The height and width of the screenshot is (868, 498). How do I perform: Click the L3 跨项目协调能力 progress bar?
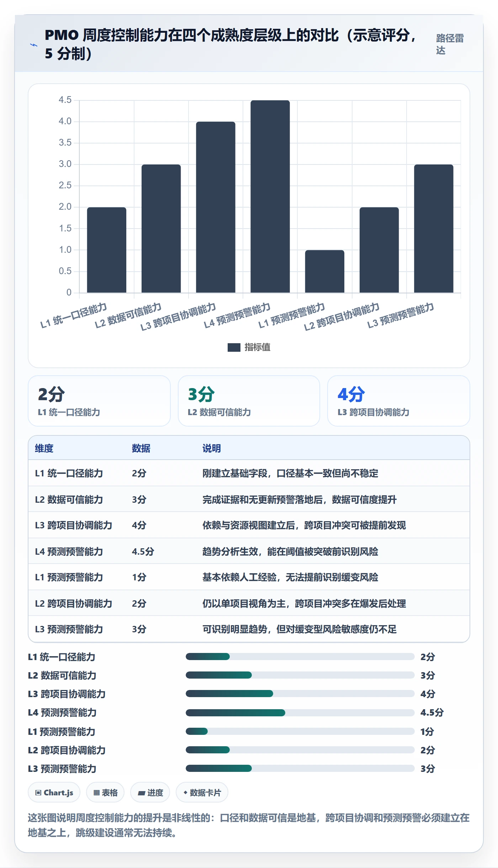(x=300, y=694)
